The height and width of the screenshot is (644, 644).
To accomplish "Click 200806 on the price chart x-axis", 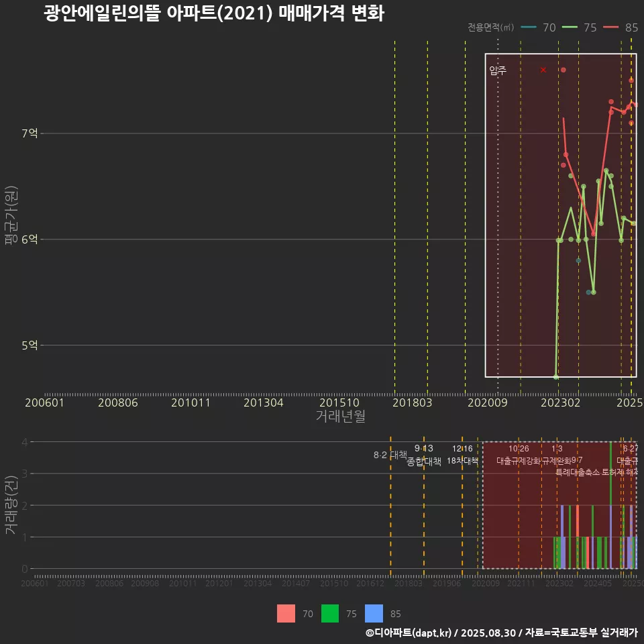I will tap(118, 402).
